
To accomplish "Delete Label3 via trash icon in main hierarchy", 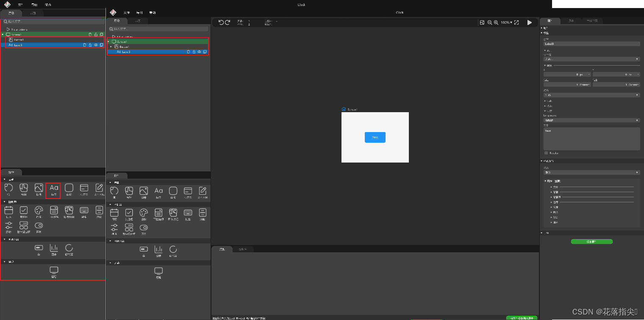I will (189, 52).
